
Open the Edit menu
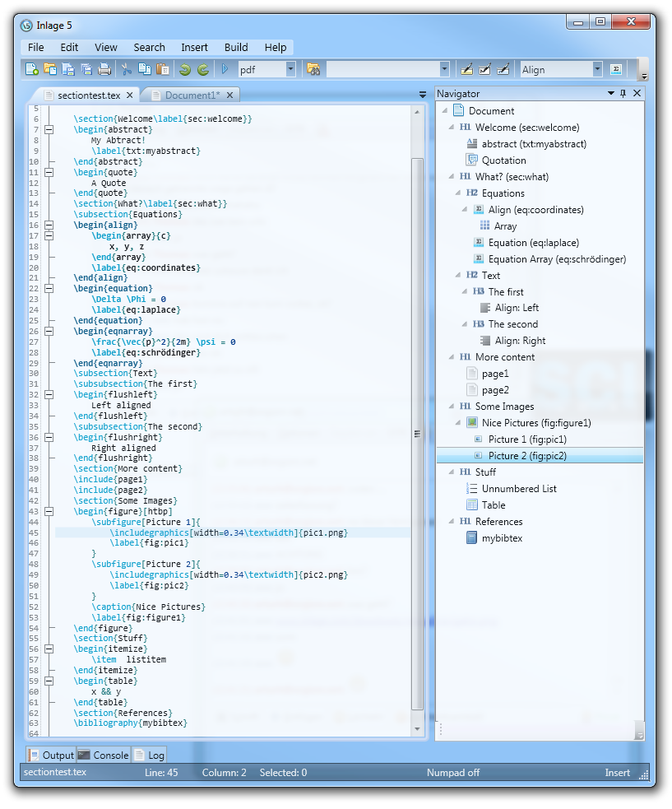point(69,48)
